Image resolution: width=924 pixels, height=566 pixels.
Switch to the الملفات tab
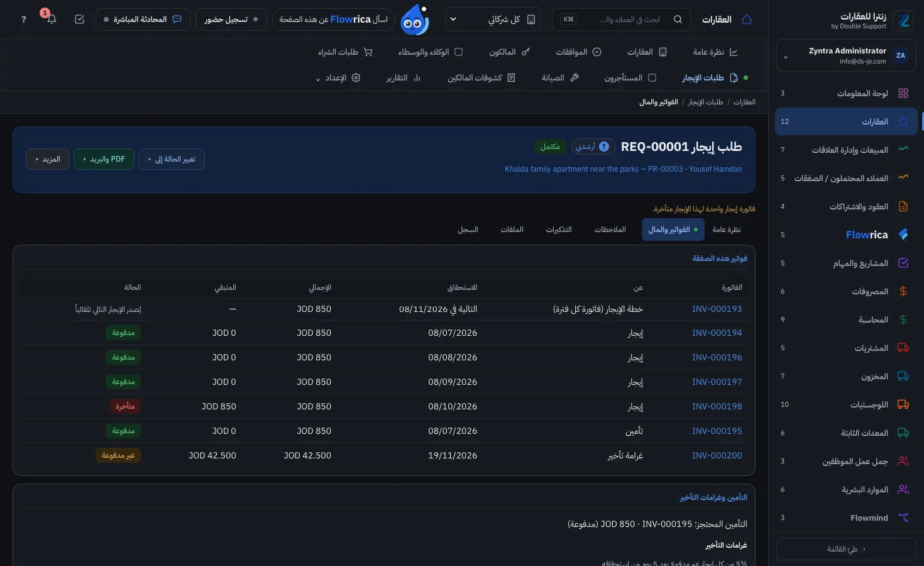point(512,230)
